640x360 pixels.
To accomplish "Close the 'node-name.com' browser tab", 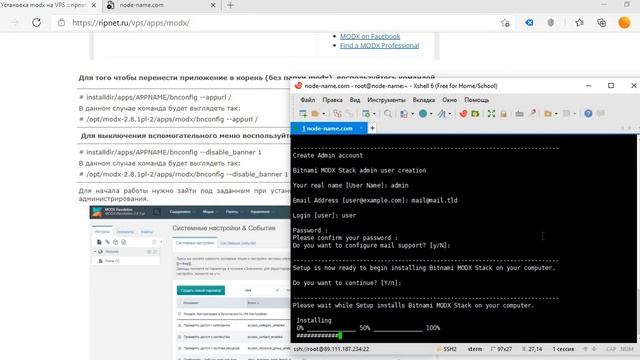I will [x=213, y=5].
